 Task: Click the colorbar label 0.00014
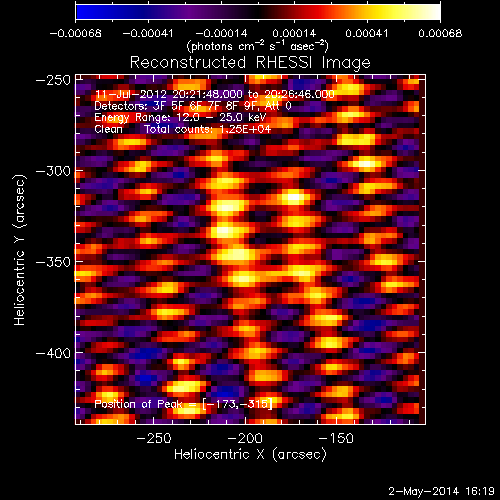click(294, 33)
